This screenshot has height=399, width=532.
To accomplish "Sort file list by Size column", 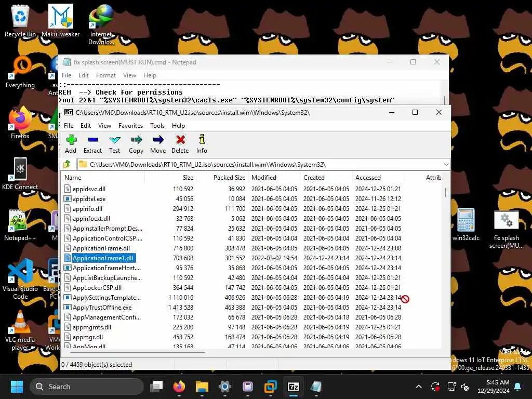I will (170, 178).
